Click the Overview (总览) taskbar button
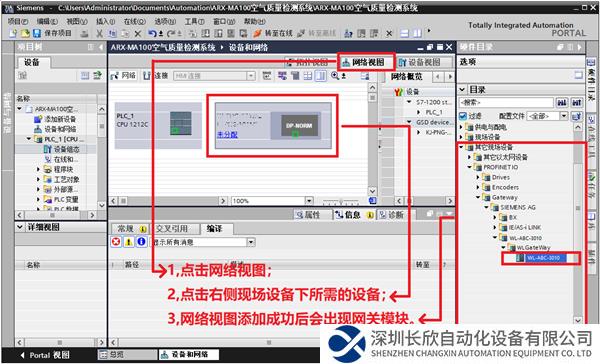Viewport: 600px width, 364px height. [x=126, y=355]
